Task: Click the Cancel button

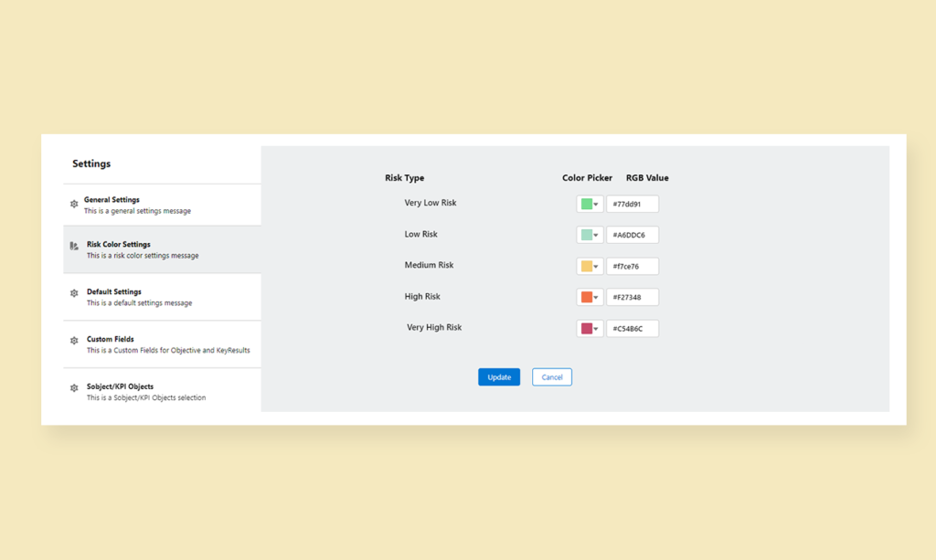Action: (551, 376)
